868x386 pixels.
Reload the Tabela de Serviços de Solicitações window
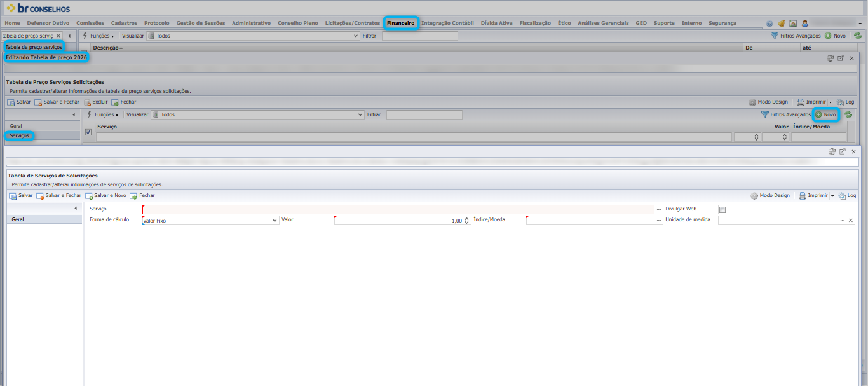[832, 152]
